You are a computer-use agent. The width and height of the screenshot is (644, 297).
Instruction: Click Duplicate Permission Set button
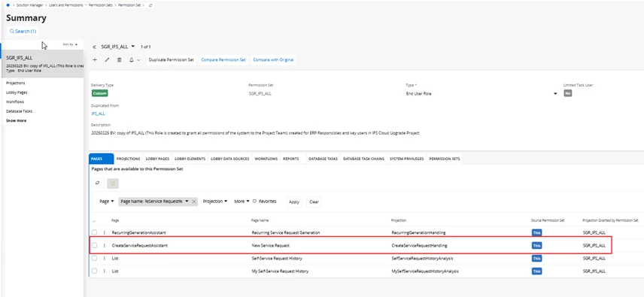click(172, 60)
